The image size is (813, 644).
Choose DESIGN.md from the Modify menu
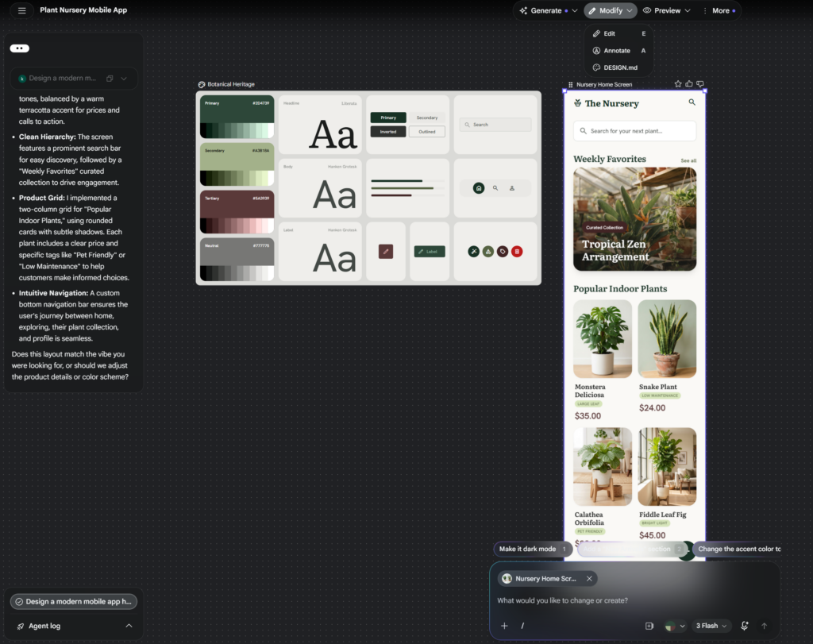tap(619, 67)
